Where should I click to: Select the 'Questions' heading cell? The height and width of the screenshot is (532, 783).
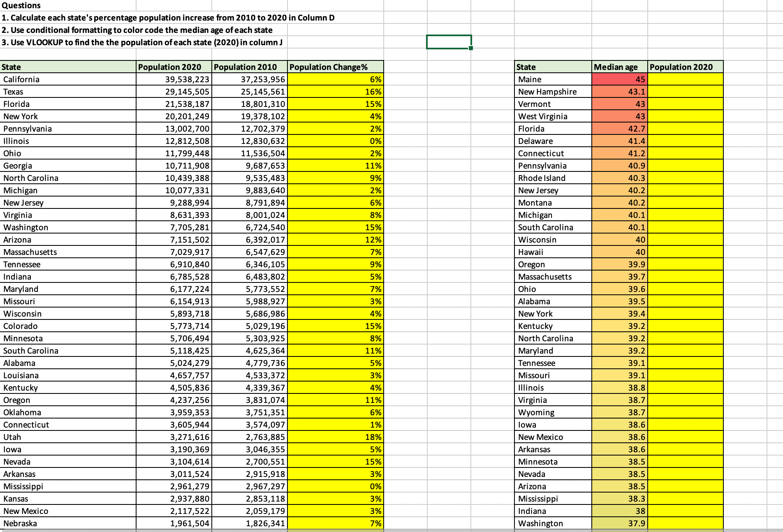[x=68, y=5]
